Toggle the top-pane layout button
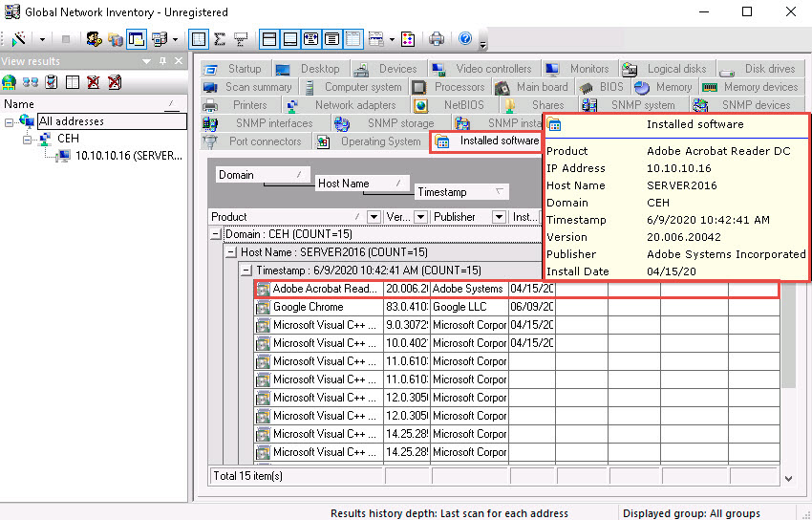The width and height of the screenshot is (812, 520). tap(269, 39)
